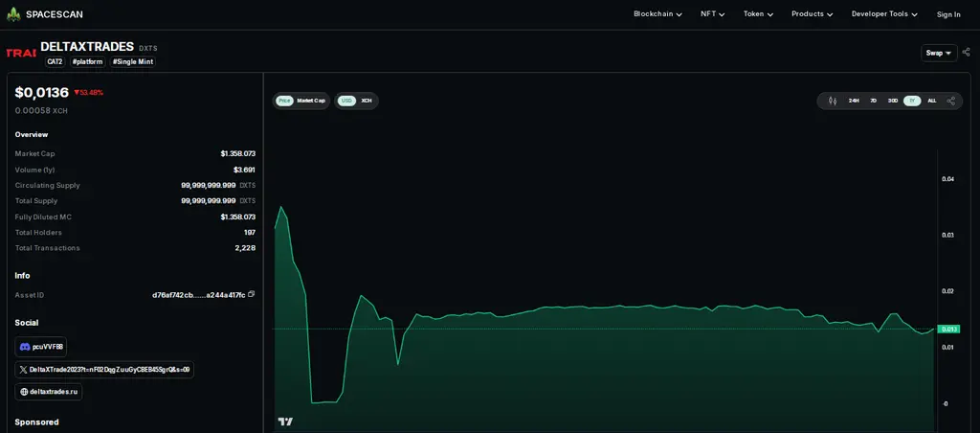Switch chart currency to XCH
Image resolution: width=980 pixels, height=433 pixels.
[x=367, y=101]
